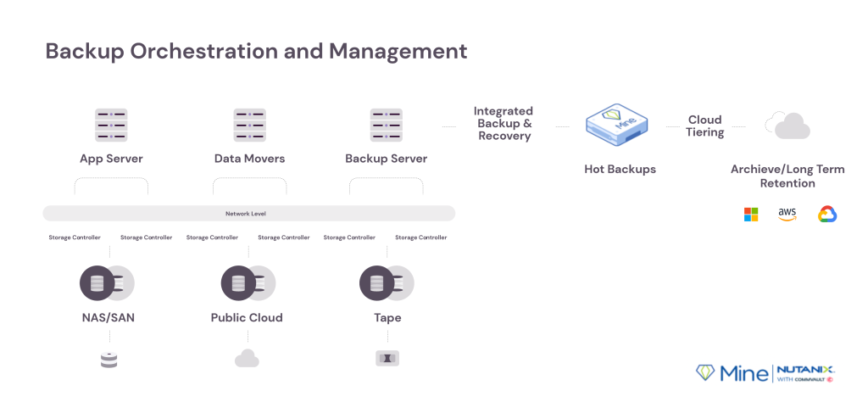The image size is (868, 419).
Task: Click the 'Data Movers' label
Action: (250, 159)
